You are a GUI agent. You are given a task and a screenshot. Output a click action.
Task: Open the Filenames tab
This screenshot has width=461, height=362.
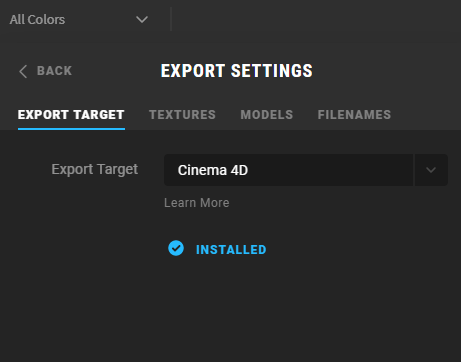(354, 115)
